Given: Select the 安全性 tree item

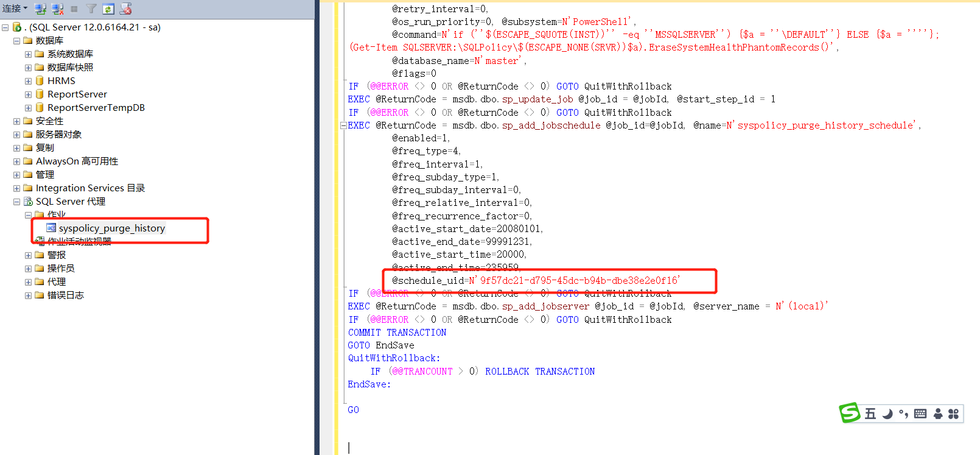Looking at the screenshot, I should pos(49,121).
